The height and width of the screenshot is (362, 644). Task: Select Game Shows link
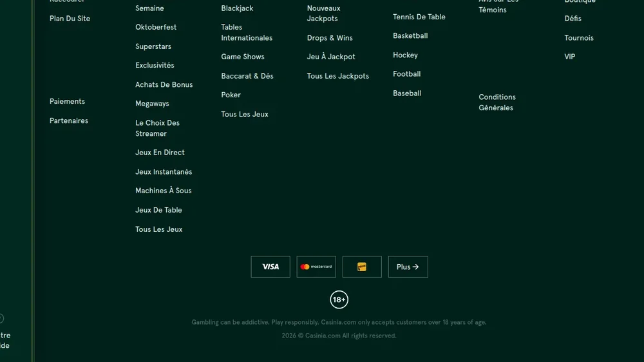(x=243, y=57)
